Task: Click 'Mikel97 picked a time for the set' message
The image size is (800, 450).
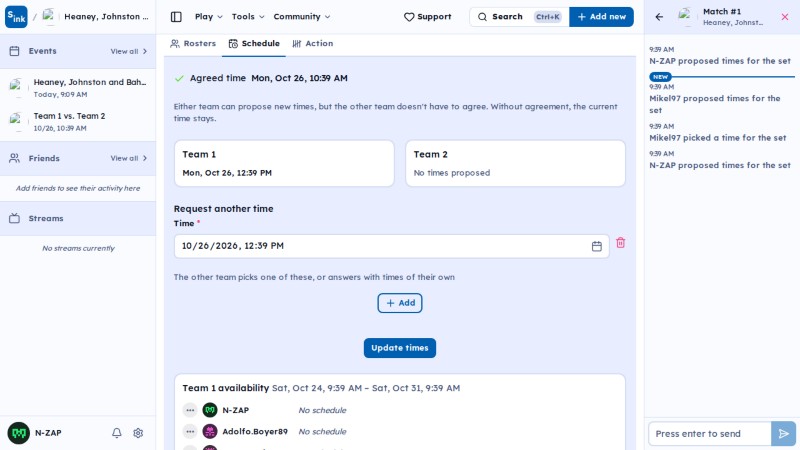Action: pyautogui.click(x=717, y=138)
